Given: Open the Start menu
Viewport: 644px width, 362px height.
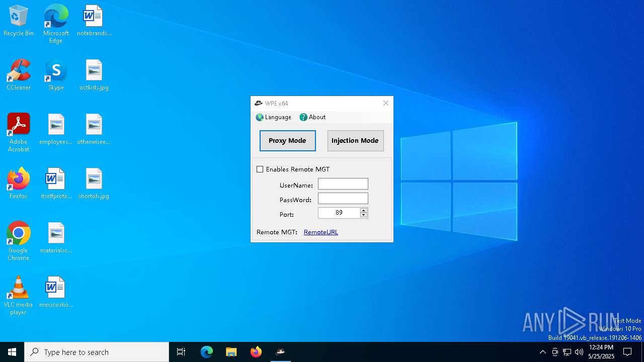Looking at the screenshot, I should [12, 352].
